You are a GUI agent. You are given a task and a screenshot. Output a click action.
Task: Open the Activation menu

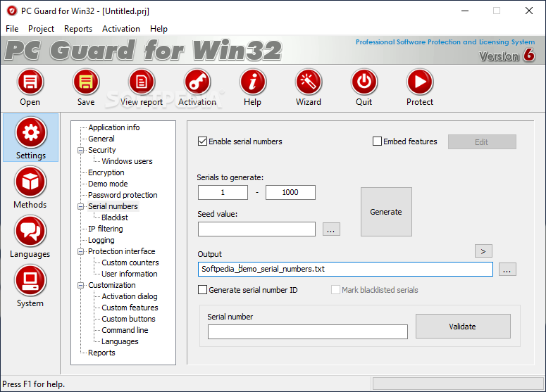(x=121, y=29)
